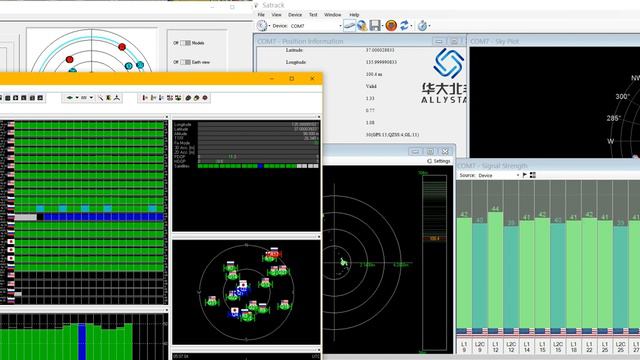Click the tripod-shaped icon in the orange window toolbar

tap(117, 98)
